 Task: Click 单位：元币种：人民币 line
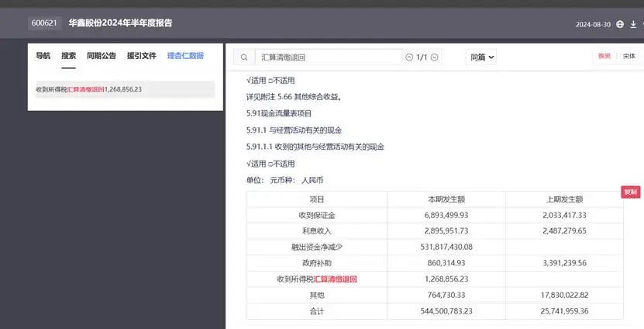click(284, 180)
